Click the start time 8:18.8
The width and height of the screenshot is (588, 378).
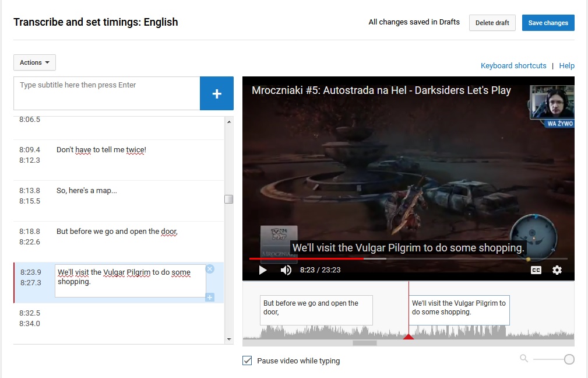30,232
